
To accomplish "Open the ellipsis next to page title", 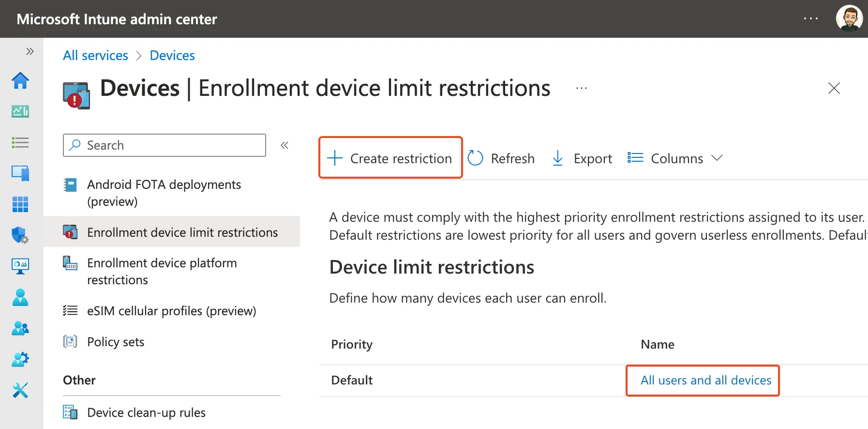I will [x=582, y=88].
